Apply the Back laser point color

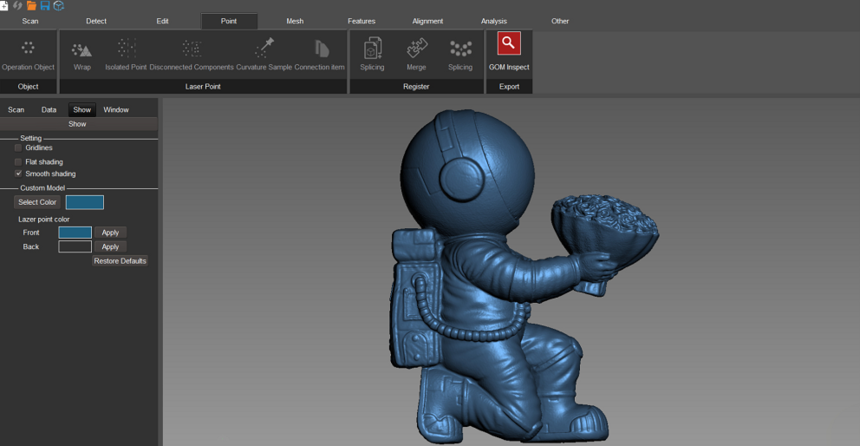pyautogui.click(x=110, y=247)
